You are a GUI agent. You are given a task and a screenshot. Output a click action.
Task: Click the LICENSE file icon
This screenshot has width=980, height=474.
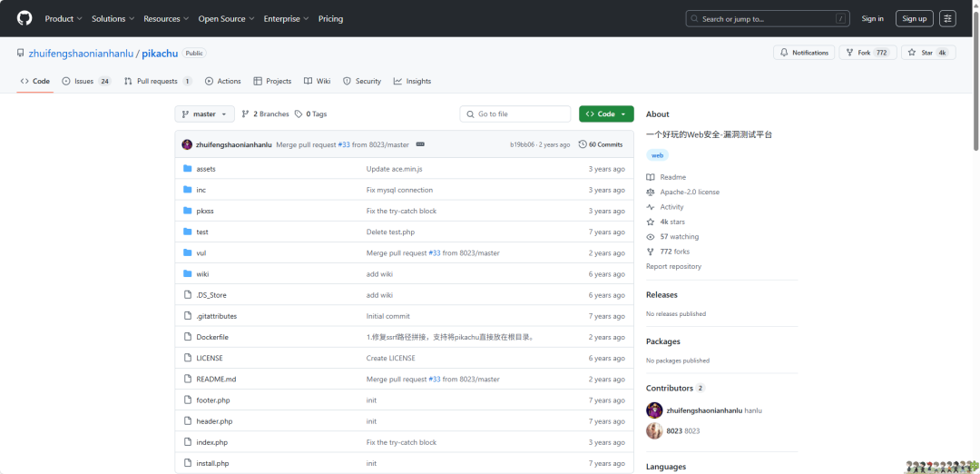[x=187, y=358]
